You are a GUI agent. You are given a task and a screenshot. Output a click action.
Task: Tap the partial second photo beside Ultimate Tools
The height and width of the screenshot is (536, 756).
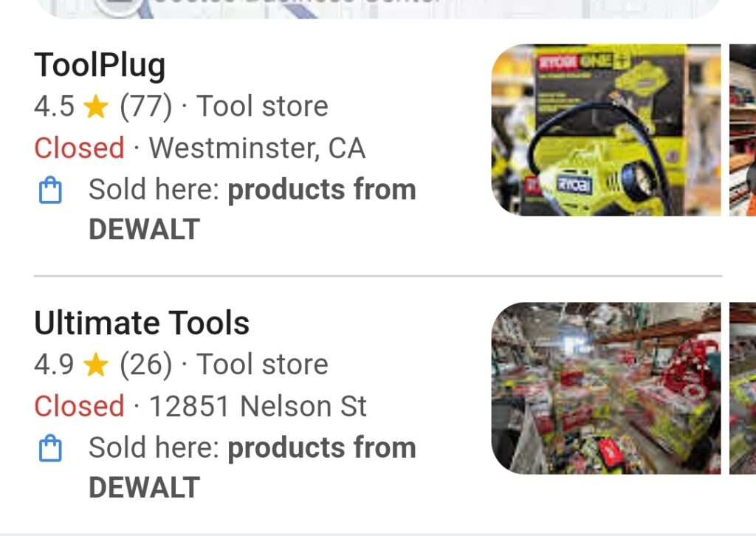coord(743,388)
